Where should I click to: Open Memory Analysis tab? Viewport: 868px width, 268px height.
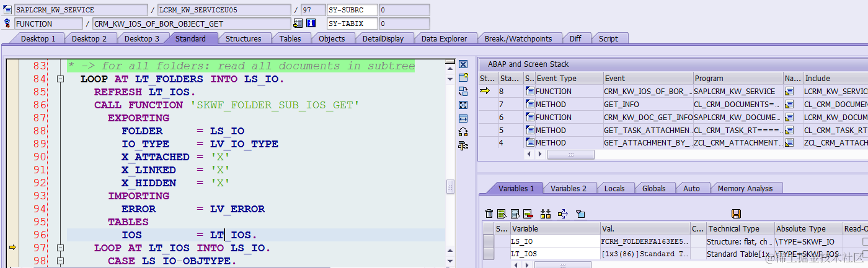(745, 188)
